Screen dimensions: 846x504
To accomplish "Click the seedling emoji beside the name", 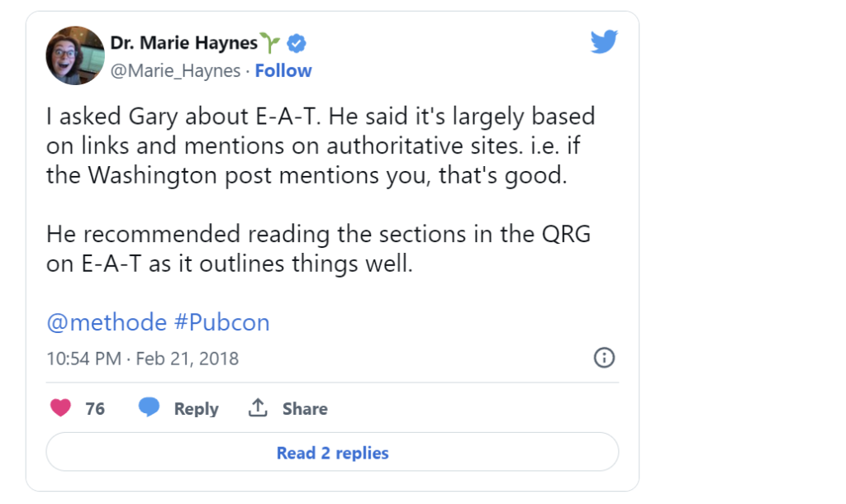I will pos(270,43).
